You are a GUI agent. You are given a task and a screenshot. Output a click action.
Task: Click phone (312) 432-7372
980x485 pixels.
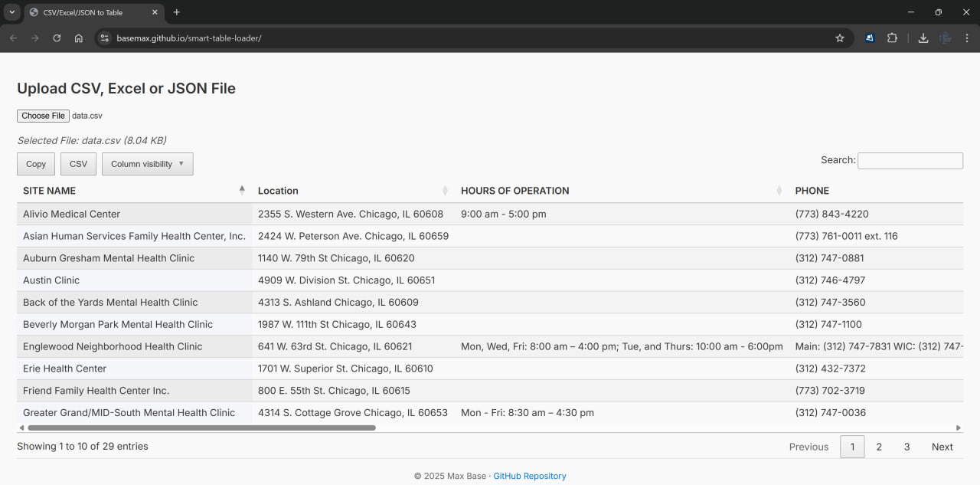[x=831, y=369]
